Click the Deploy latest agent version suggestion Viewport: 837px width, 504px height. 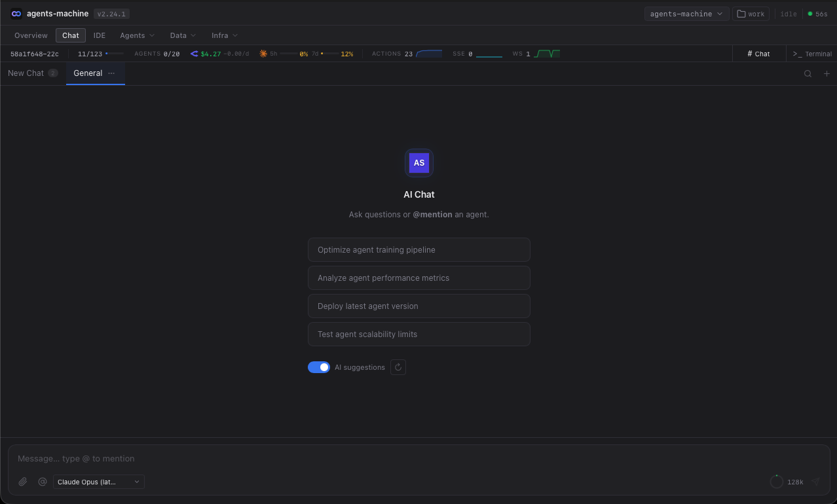418,306
